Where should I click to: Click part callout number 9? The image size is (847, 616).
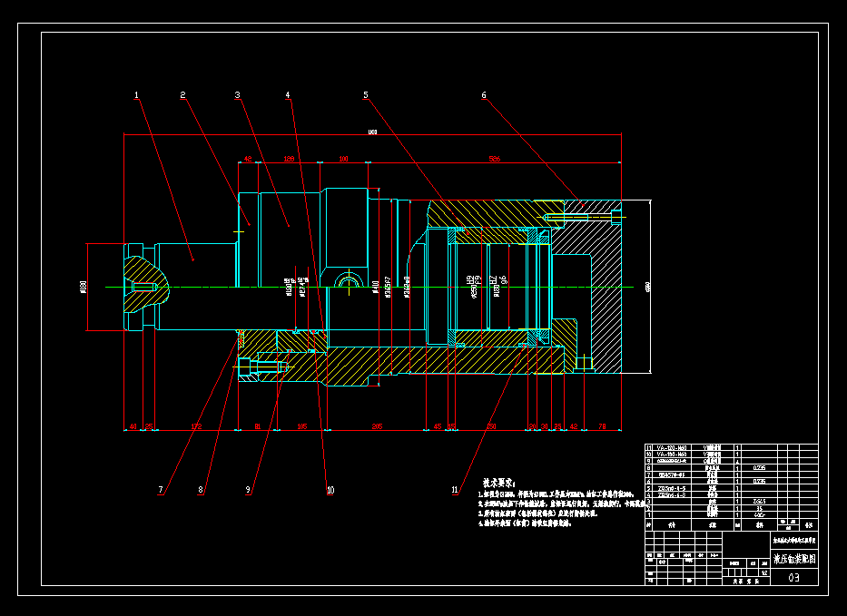[x=248, y=490]
